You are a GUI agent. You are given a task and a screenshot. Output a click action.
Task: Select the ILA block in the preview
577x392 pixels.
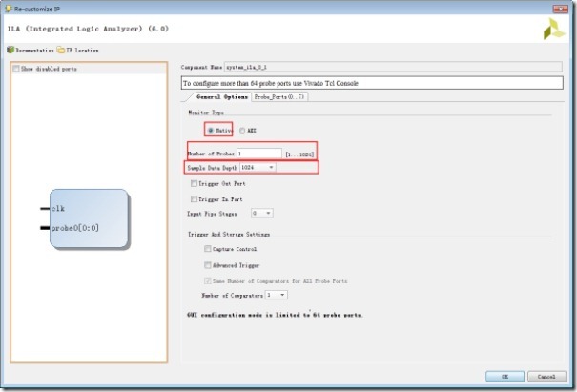(89, 218)
